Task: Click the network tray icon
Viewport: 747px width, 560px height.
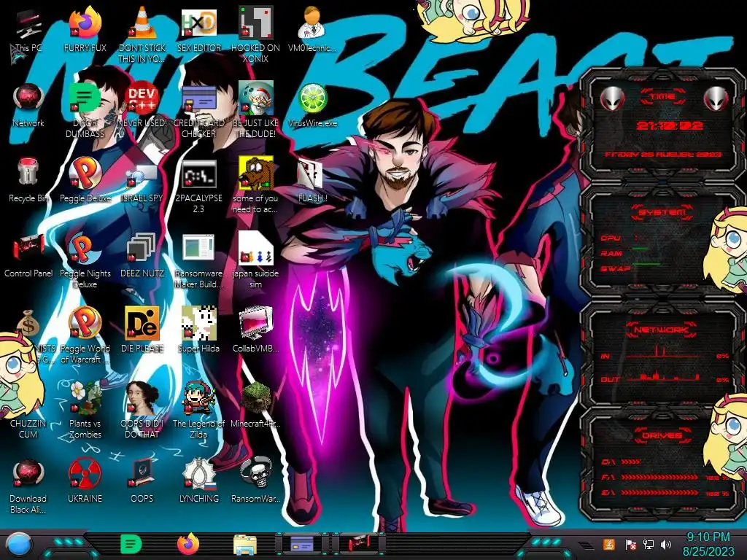Action: [x=648, y=544]
